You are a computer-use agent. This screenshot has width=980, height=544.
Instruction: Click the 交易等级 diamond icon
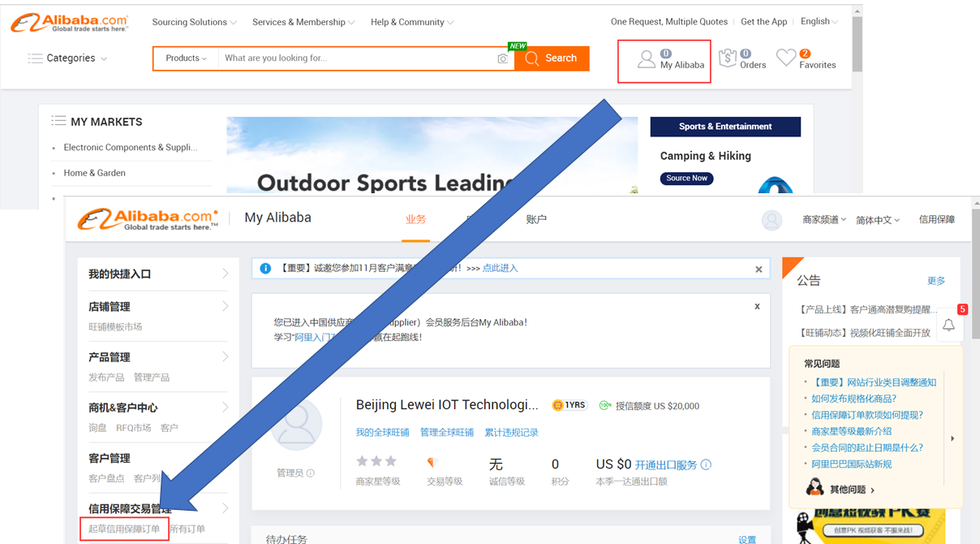pyautogui.click(x=432, y=462)
